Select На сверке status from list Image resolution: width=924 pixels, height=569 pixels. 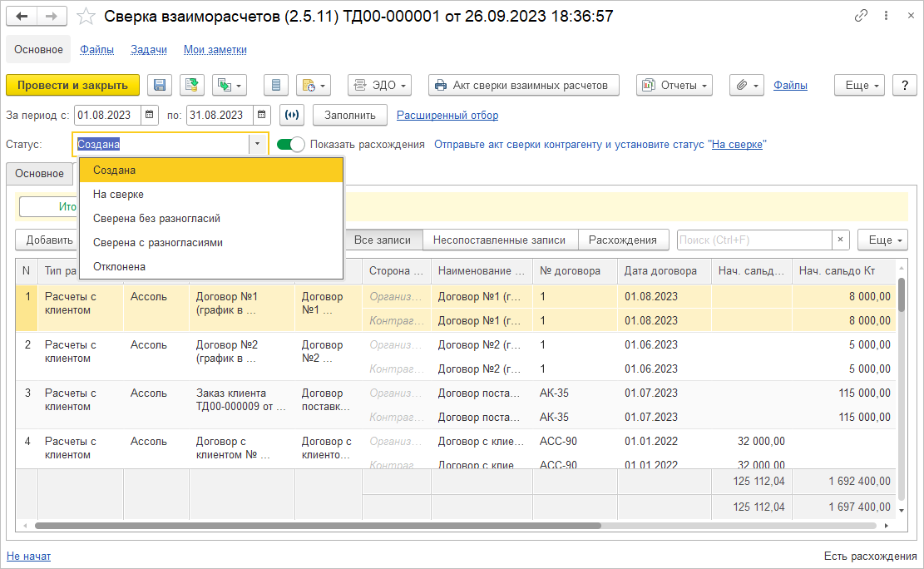(x=119, y=194)
